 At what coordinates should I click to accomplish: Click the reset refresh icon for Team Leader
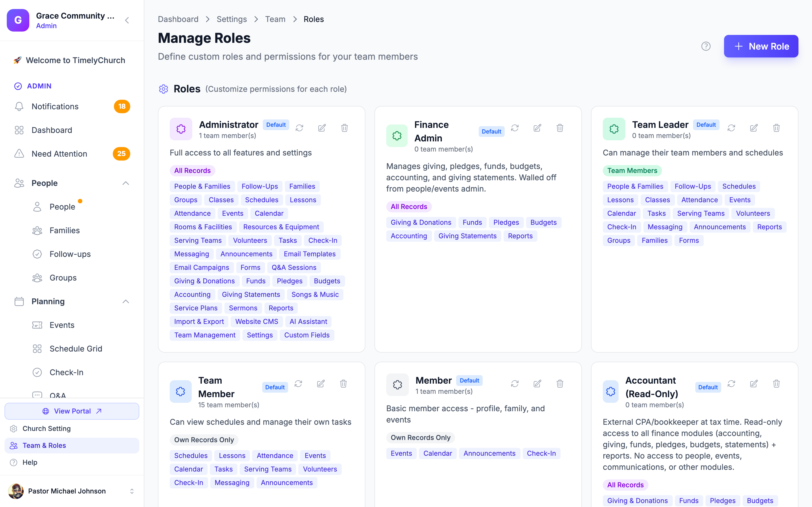(731, 128)
